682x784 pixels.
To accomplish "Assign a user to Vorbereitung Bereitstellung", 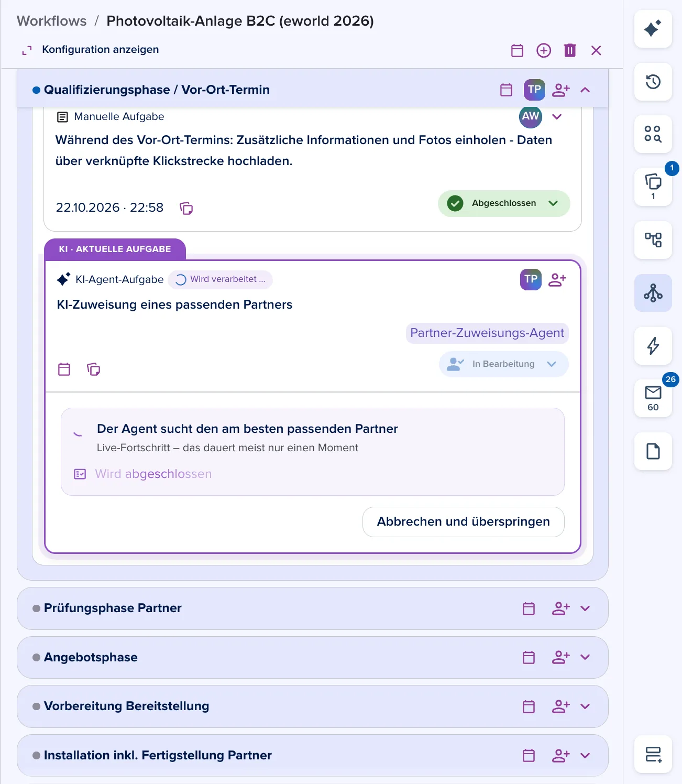I will (561, 706).
